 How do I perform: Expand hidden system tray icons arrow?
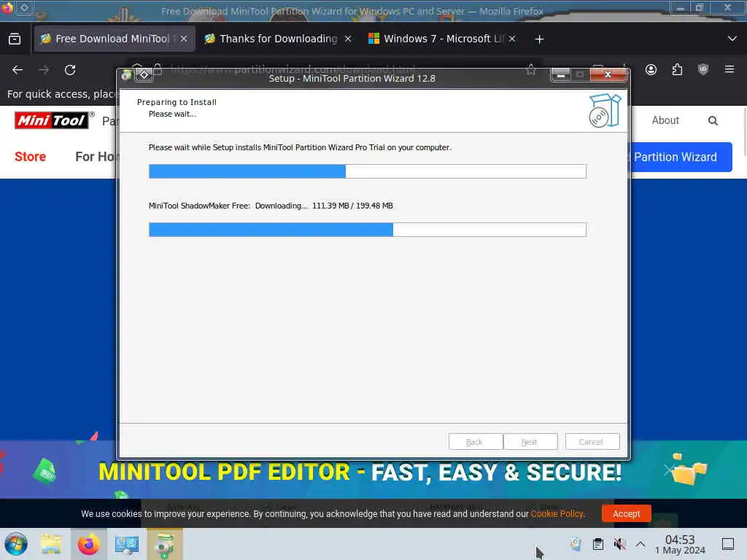640,544
